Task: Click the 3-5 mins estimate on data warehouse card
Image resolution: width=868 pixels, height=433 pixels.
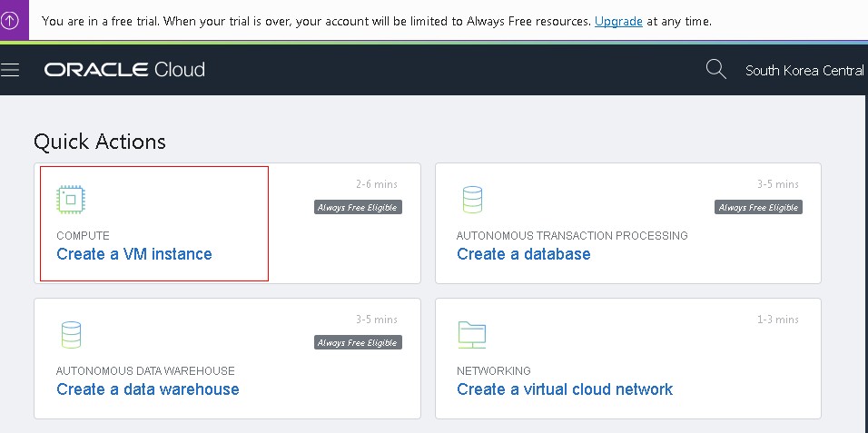Action: coord(377,320)
